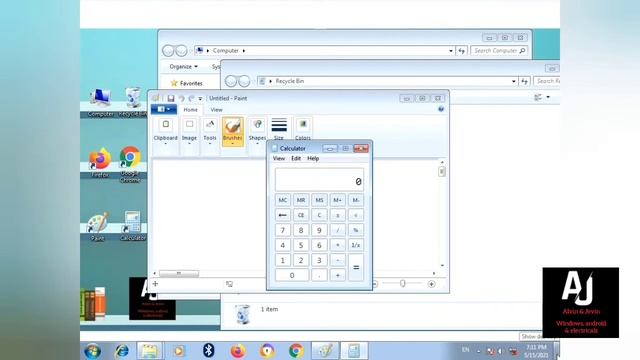Expand the Computer window address bar dropdown
The image size is (640, 360).
(451, 51)
